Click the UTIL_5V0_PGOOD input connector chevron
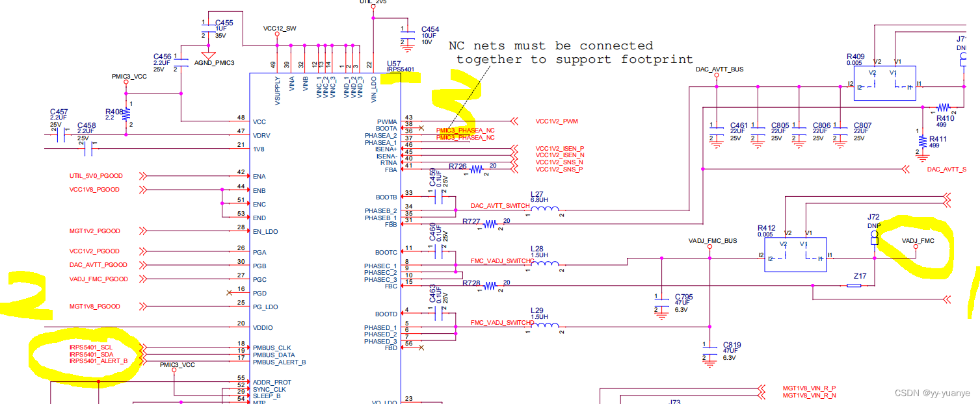Image resolution: width=980 pixels, height=404 pixels. coord(143,175)
